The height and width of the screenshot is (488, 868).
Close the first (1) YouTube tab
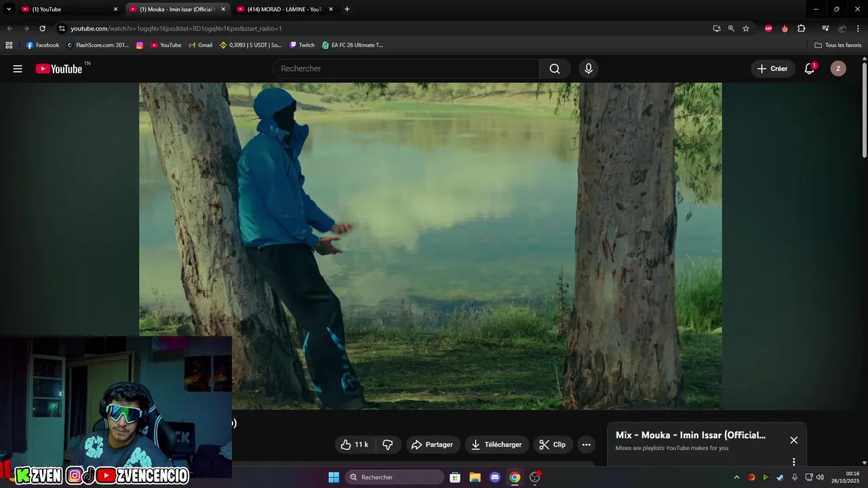coord(115,9)
